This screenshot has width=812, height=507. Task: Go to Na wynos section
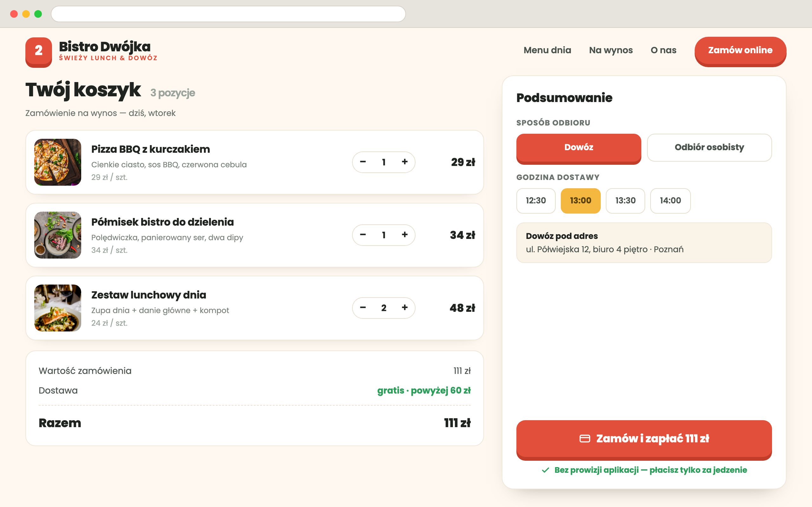point(611,50)
